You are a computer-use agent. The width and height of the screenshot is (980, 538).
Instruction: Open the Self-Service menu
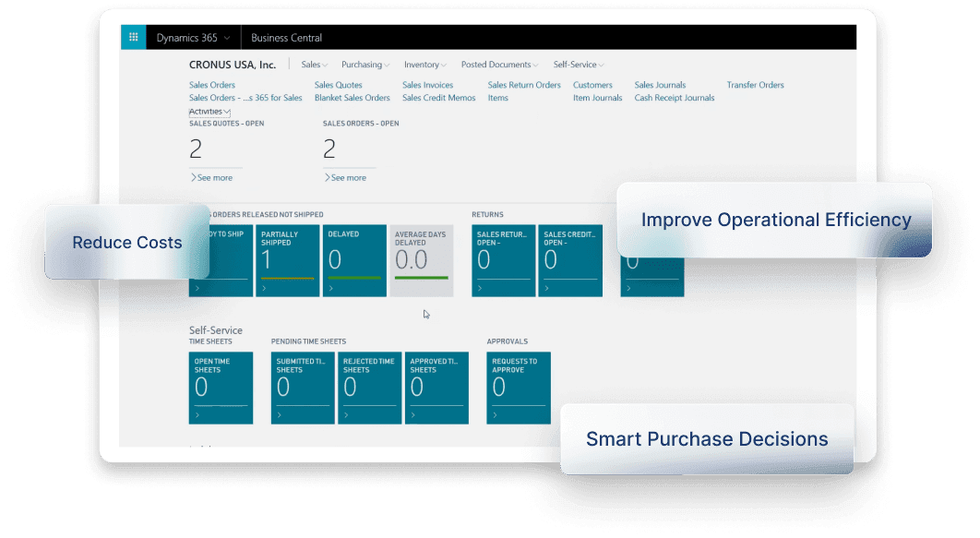tap(579, 65)
